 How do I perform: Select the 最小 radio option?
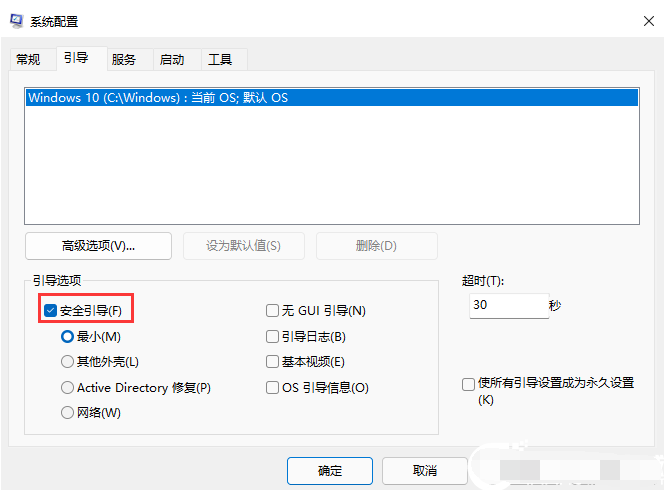pyautogui.click(x=68, y=337)
